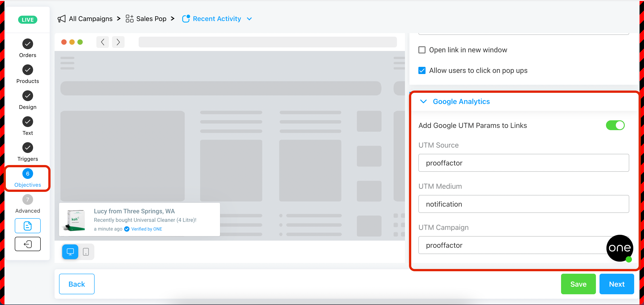
Task: Click the Sales Pop grid icon
Action: [129, 19]
